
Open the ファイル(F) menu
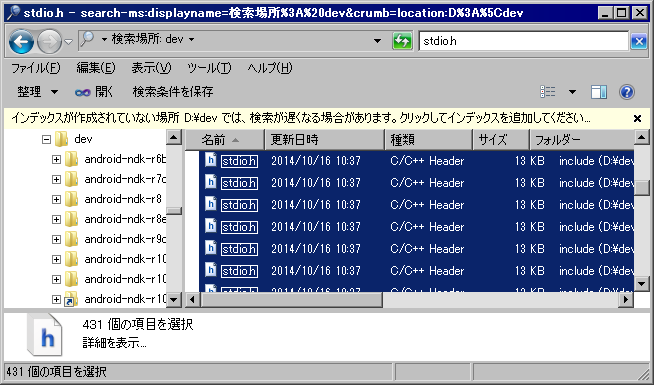[x=35, y=68]
